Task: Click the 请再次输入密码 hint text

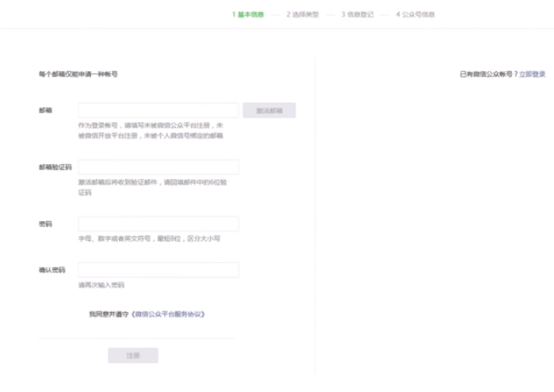Action: pos(101,285)
